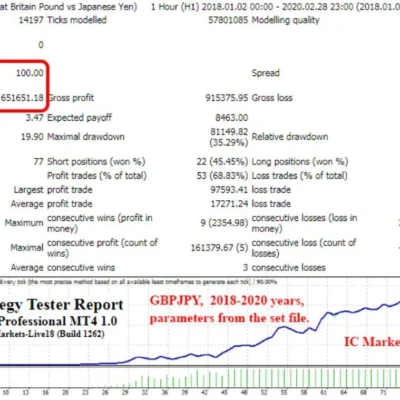
Task: Click the 81149.82 (35.29%) value
Action: pyautogui.click(x=229, y=137)
